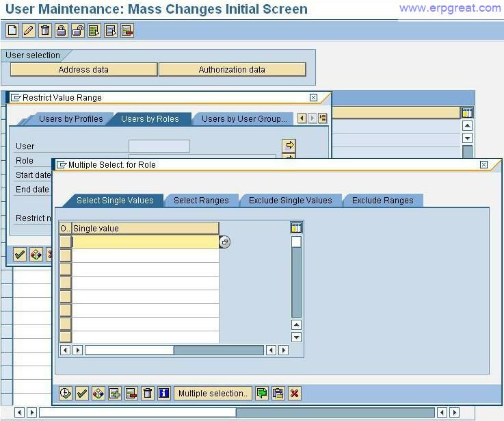Click the blue Info help icon
504x421 pixels.
pyautogui.click(x=164, y=394)
